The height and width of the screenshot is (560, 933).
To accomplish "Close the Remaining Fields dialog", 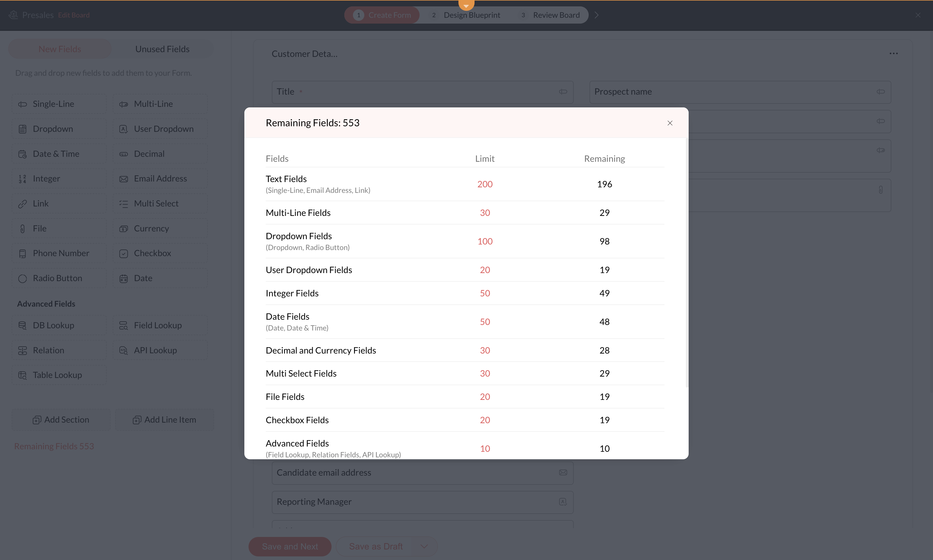I will pyautogui.click(x=670, y=123).
